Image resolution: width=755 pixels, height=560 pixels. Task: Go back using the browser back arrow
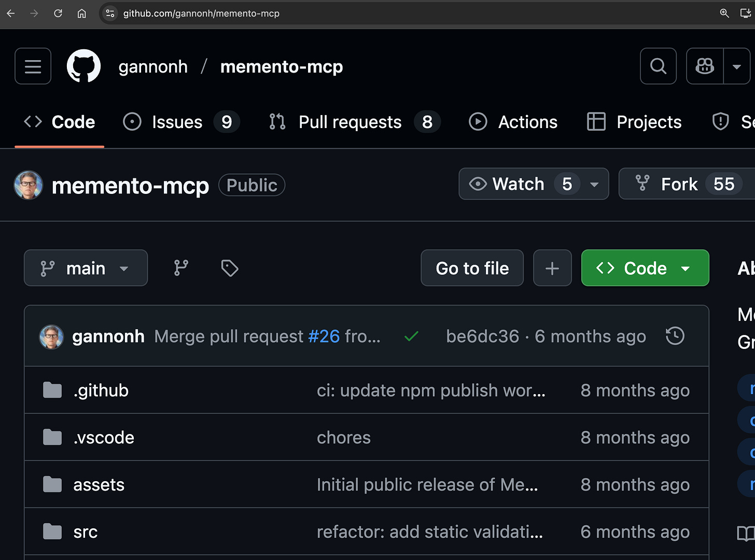point(10,13)
